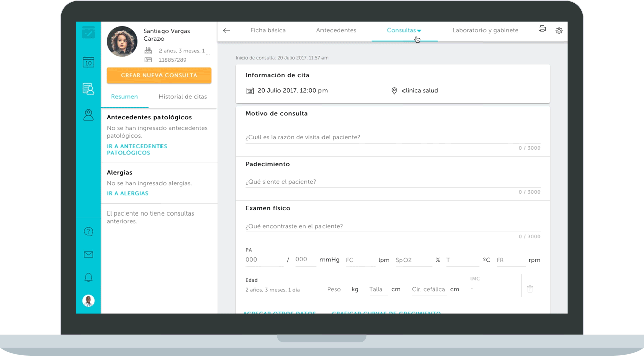Open the print icon

pos(542,29)
